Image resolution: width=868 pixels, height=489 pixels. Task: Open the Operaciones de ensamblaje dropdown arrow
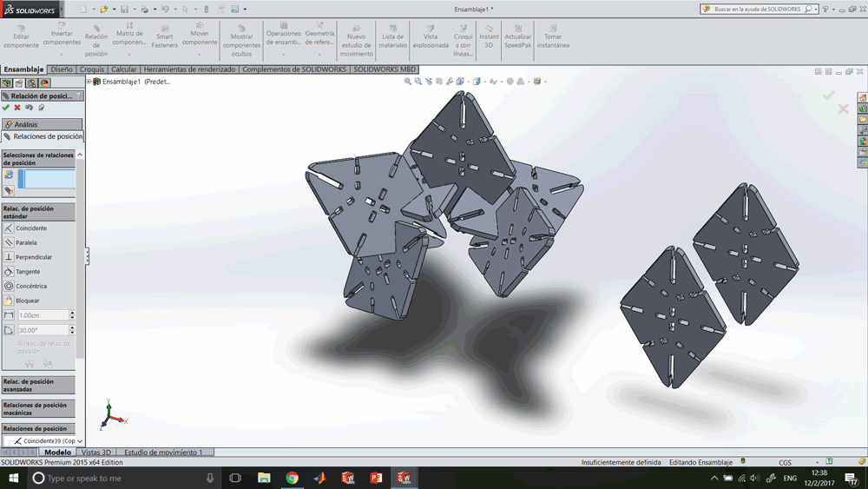284,55
